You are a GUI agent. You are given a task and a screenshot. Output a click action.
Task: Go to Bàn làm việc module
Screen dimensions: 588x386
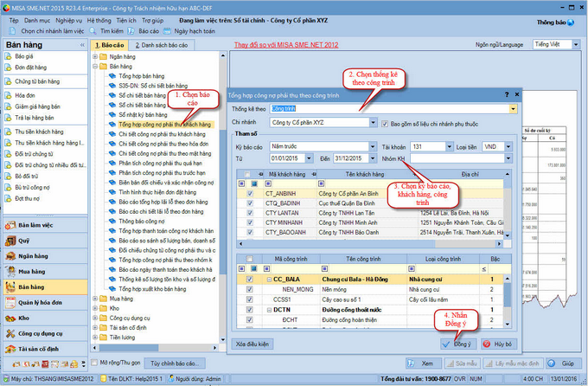[x=45, y=225]
